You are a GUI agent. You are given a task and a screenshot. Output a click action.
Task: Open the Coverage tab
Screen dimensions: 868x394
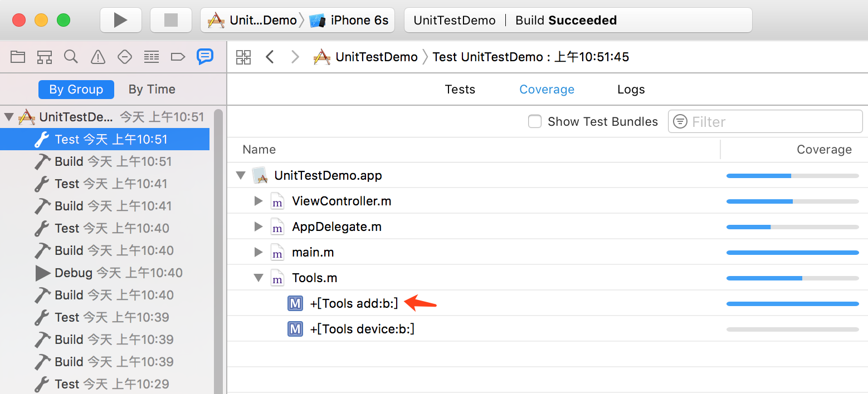coord(547,89)
